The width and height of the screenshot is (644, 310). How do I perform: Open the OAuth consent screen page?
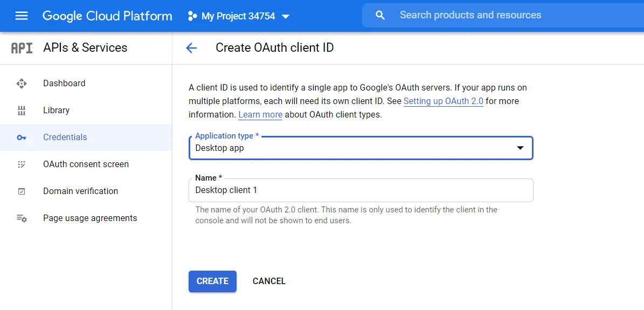pos(86,164)
